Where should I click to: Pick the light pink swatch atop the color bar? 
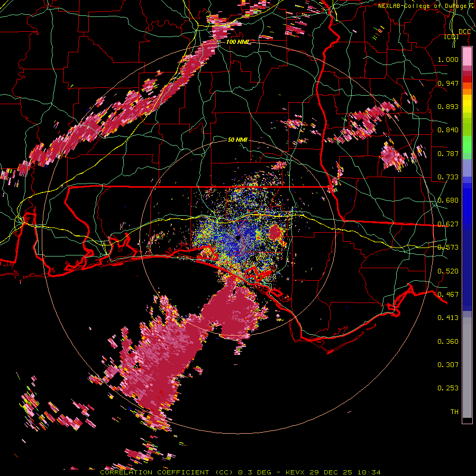[467, 57]
